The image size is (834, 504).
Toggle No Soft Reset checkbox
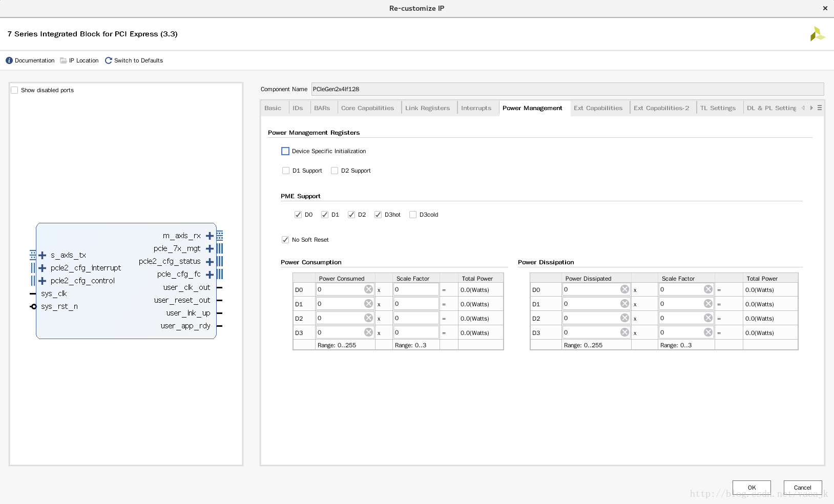pyautogui.click(x=285, y=240)
